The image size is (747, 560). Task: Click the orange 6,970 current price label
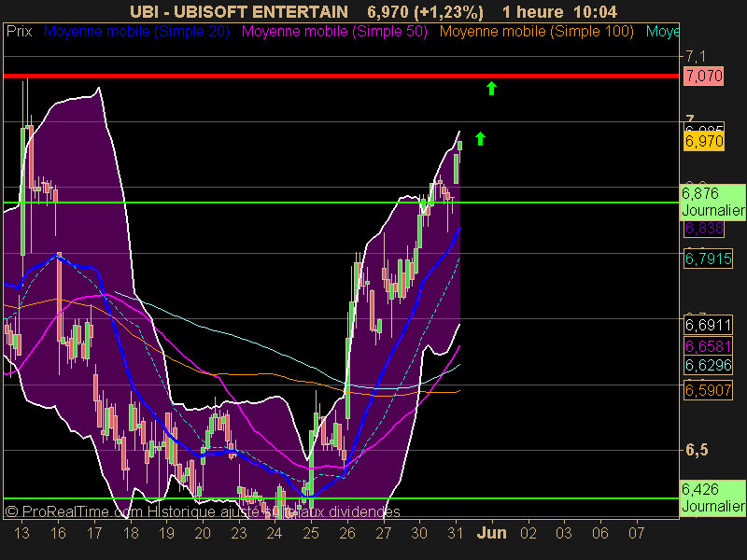point(704,141)
